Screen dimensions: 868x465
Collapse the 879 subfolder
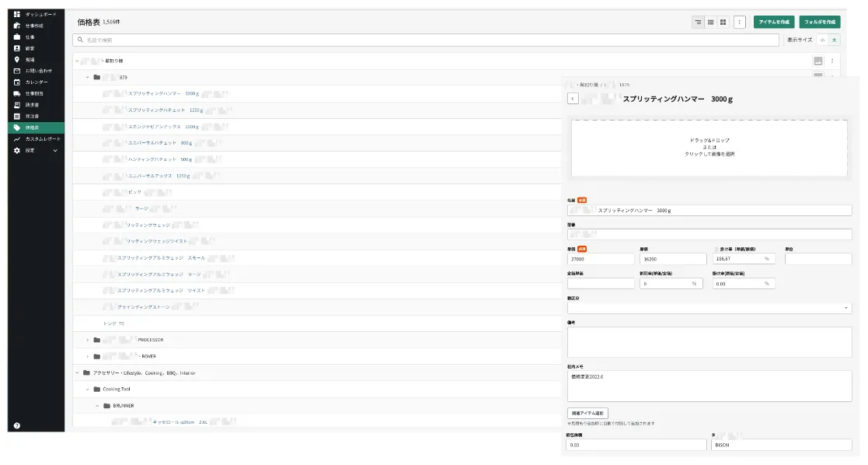[88, 78]
